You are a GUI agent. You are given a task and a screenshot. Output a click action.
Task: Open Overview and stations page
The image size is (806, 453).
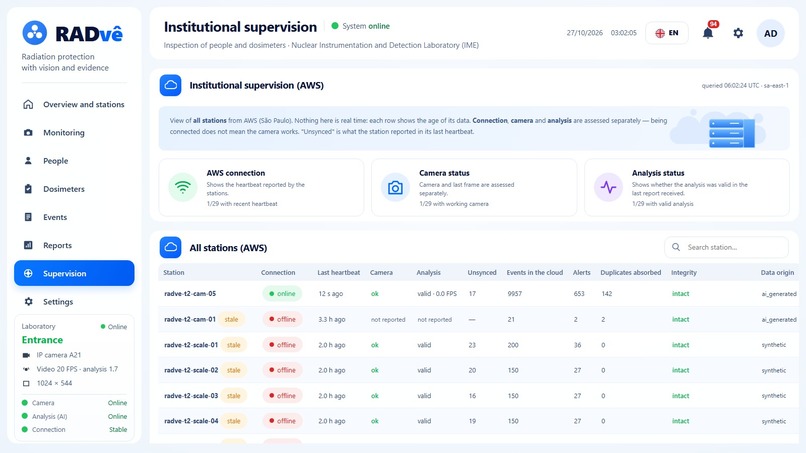74,104
